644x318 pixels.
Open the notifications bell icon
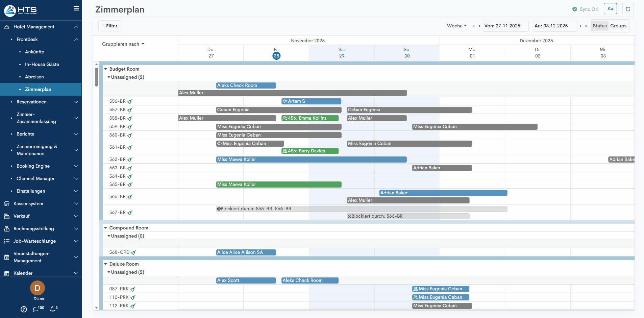53,309
